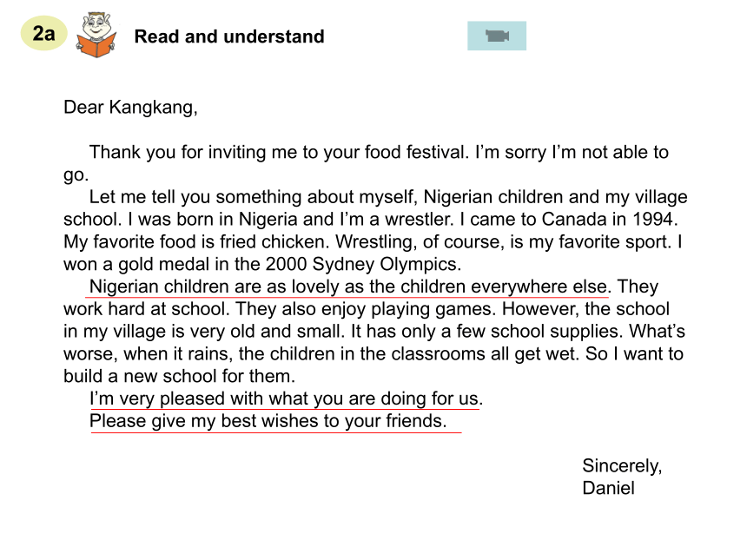The width and height of the screenshot is (747, 560).
Task: Click the yellow 2a badge
Action: (43, 33)
